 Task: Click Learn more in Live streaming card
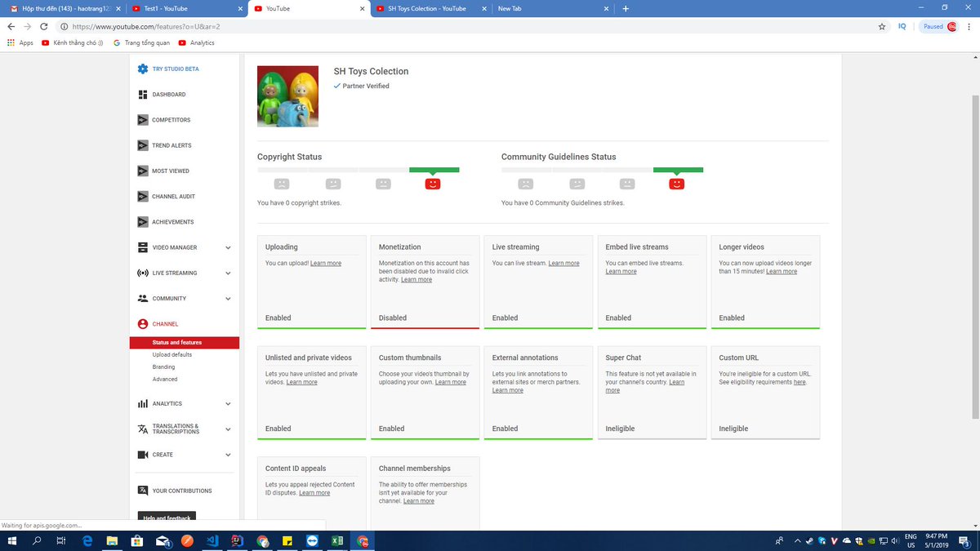563,264
